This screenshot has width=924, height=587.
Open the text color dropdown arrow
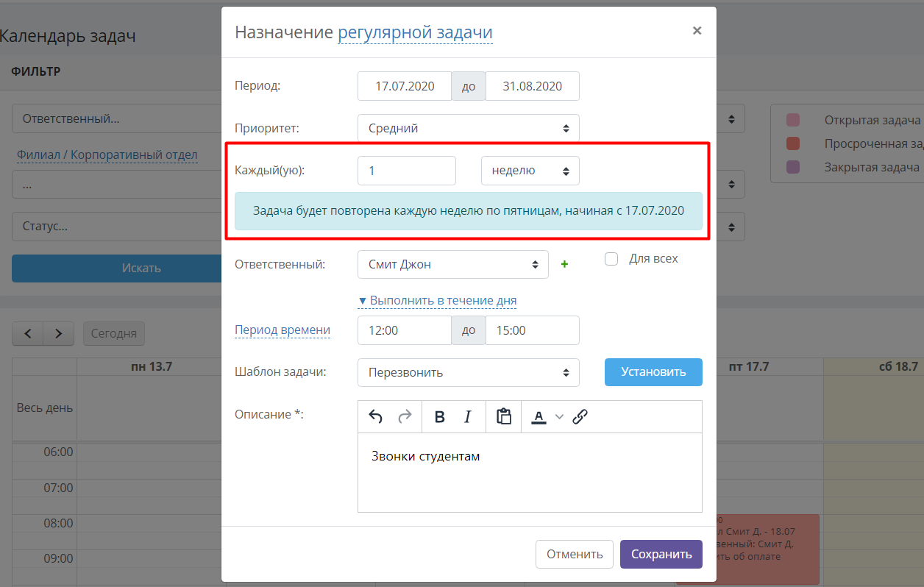559,417
